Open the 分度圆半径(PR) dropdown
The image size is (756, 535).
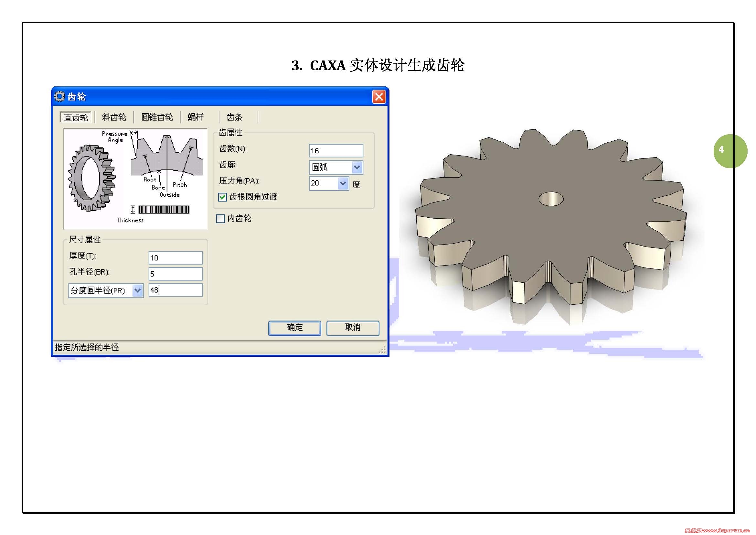click(x=137, y=290)
